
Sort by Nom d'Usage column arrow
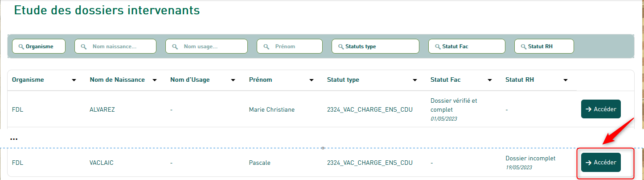[x=233, y=80]
